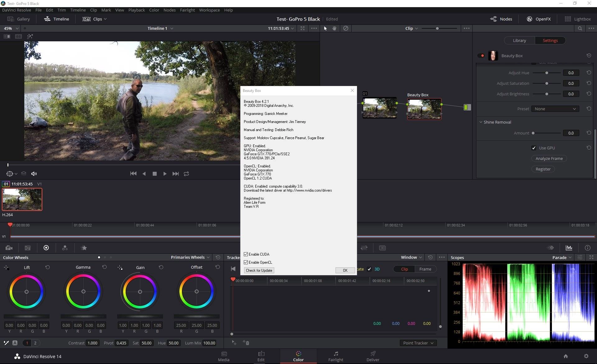Open the 3D stereoscopic palette

[x=382, y=248]
